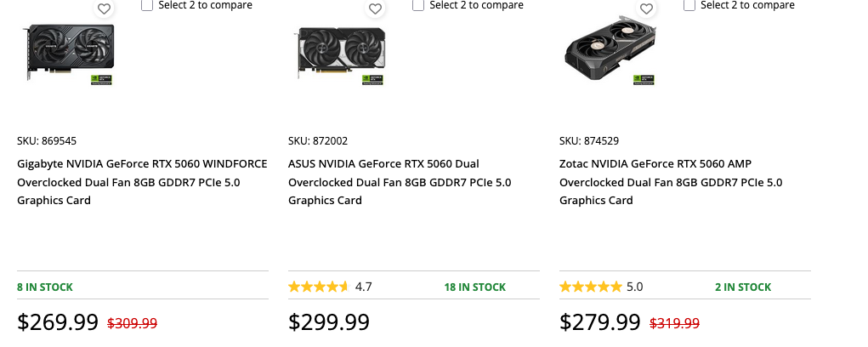Tick compare checkbox for ASUS Dual card
The height and width of the screenshot is (347, 868).
[418, 5]
